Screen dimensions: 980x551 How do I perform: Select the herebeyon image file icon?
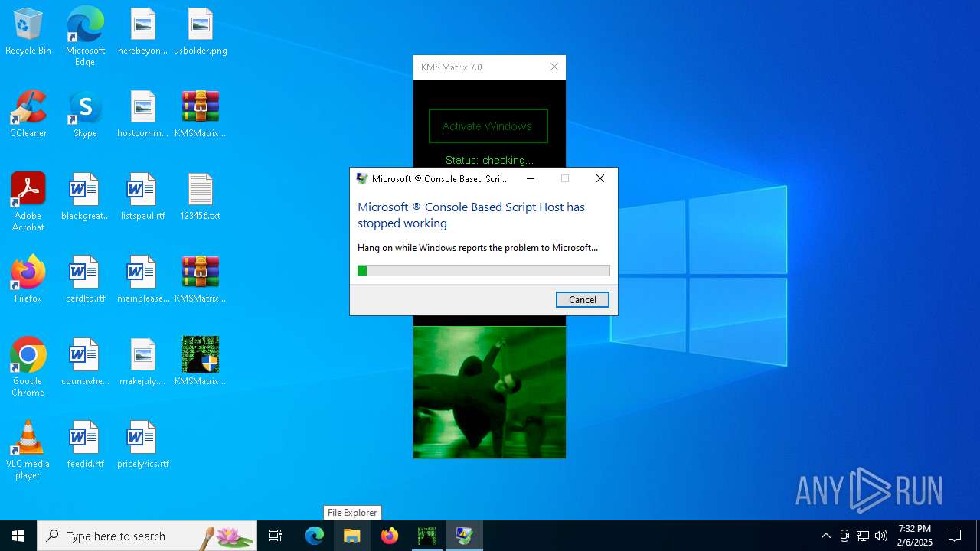(x=142, y=32)
